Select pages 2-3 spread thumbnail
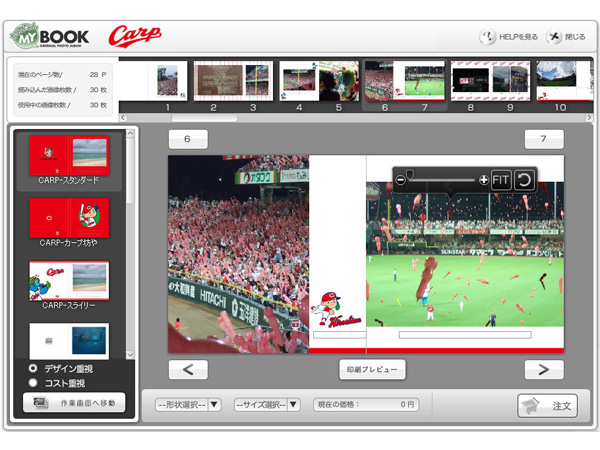600x450 pixels. (x=233, y=81)
